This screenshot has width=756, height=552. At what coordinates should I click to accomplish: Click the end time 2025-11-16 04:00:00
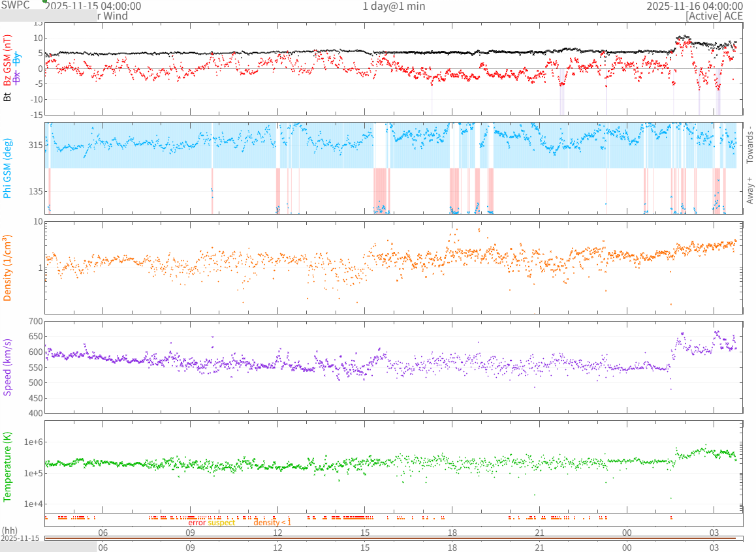(x=695, y=6)
